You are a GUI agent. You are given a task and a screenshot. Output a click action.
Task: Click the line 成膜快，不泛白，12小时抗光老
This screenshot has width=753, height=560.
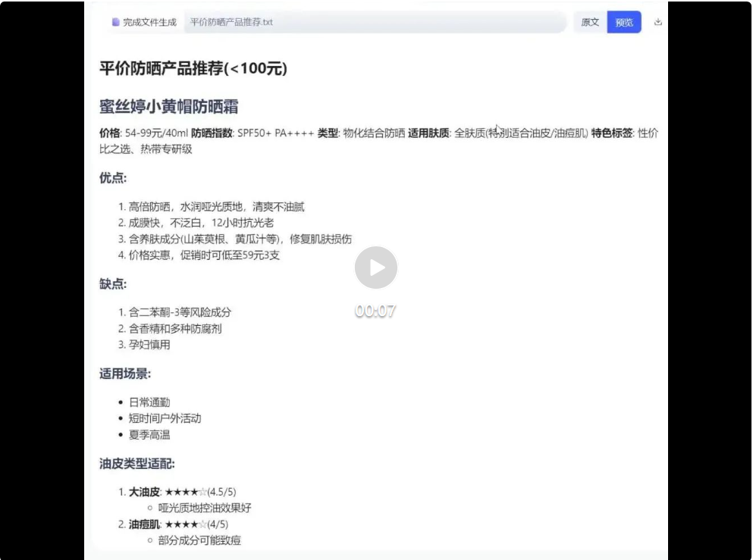(x=201, y=223)
